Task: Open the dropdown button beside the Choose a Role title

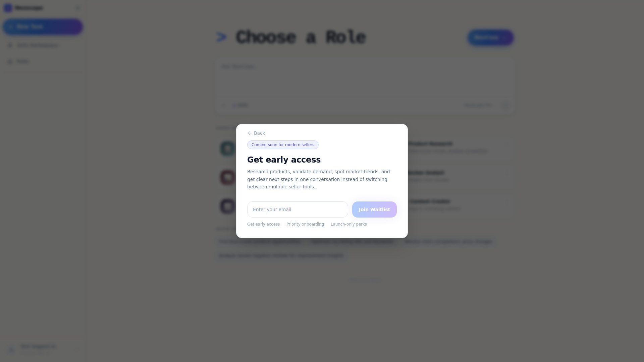Action: click(490, 38)
